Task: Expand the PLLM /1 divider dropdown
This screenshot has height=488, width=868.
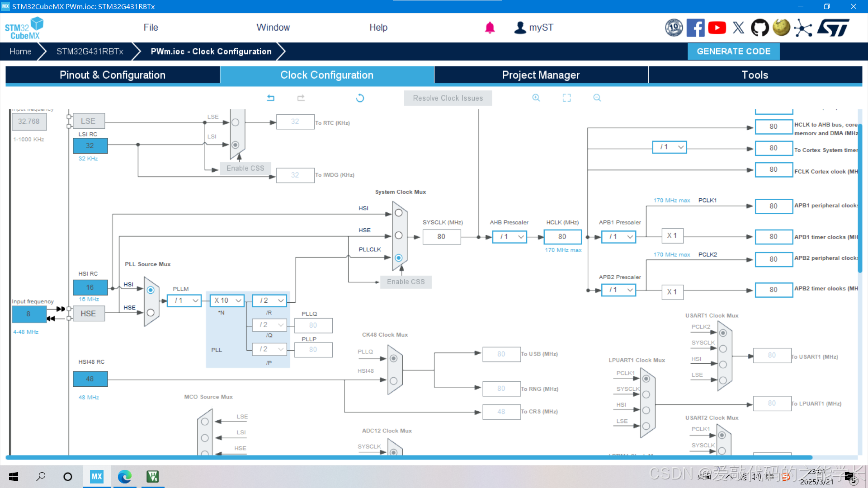Action: tap(184, 300)
